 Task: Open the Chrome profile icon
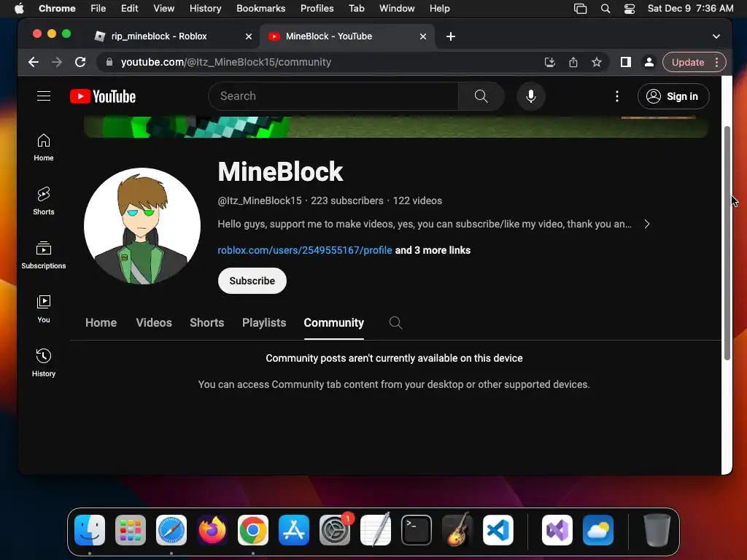649,62
